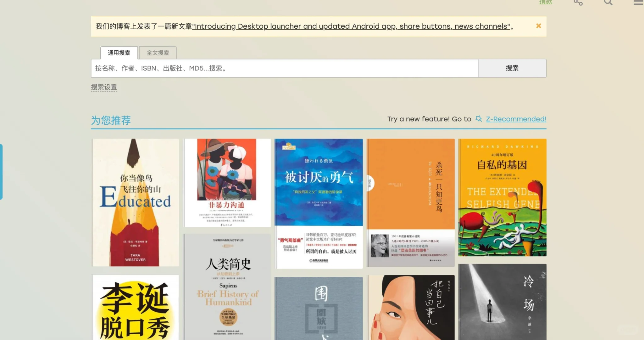This screenshot has width=644, height=340.
Task: Click the Z-Recommended star icon
Action: tap(479, 119)
